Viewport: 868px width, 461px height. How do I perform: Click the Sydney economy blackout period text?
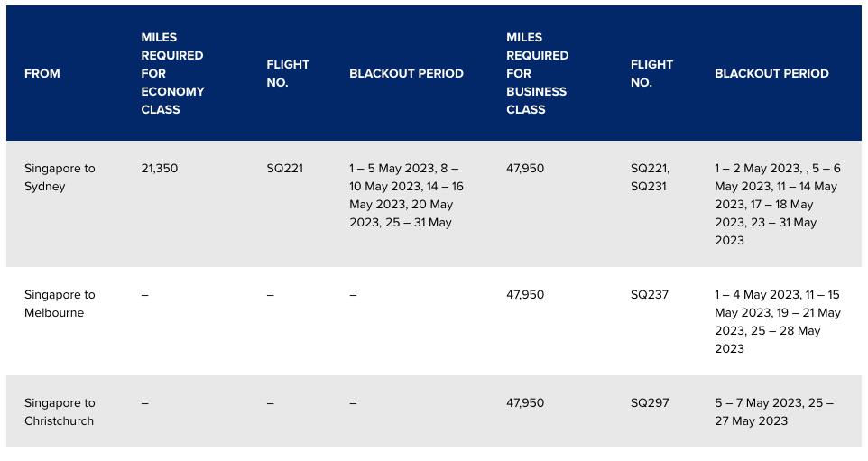406,196
